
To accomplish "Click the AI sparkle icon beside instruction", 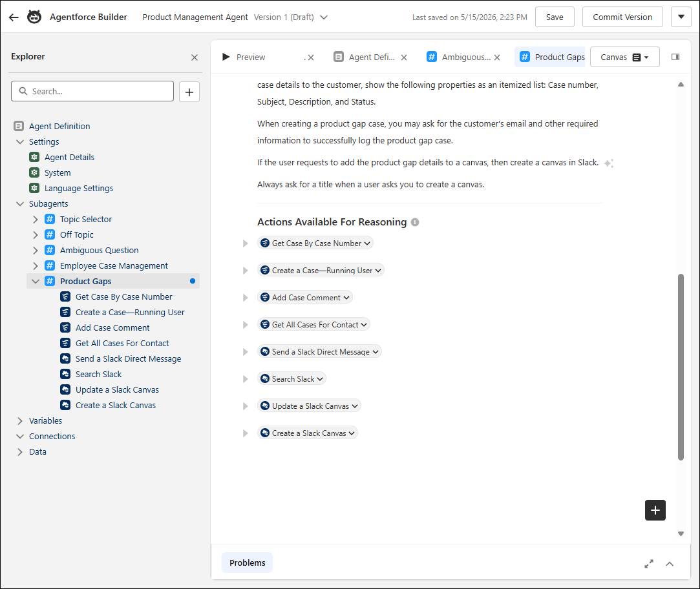I will (608, 163).
